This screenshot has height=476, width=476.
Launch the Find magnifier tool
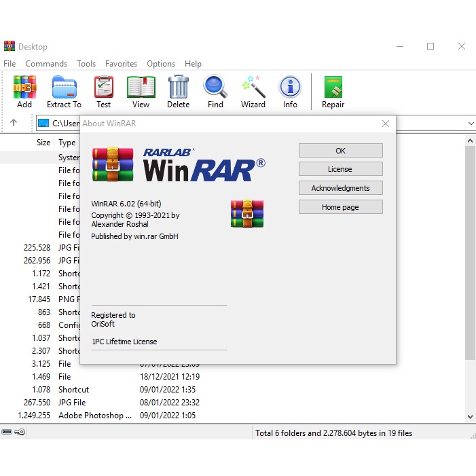pos(215,91)
